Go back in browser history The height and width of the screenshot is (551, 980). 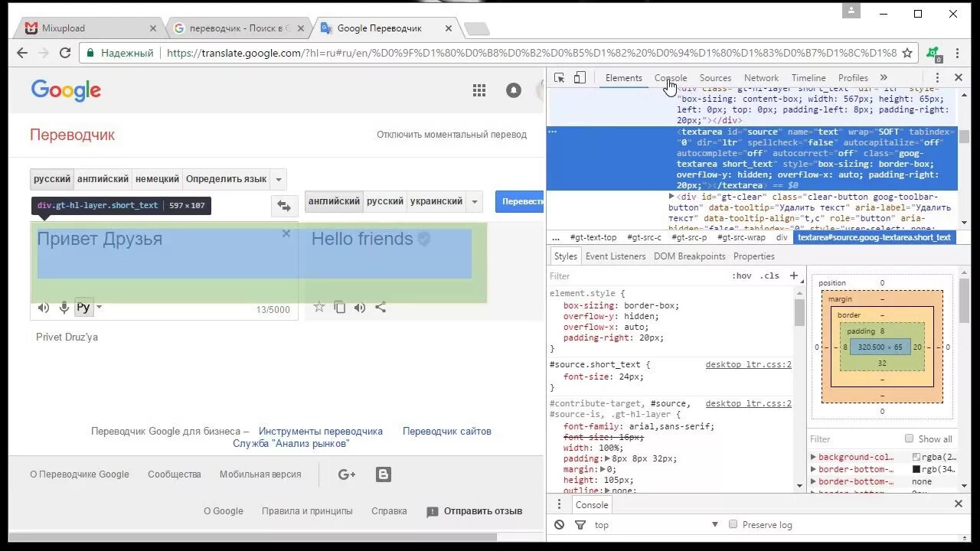(x=22, y=53)
